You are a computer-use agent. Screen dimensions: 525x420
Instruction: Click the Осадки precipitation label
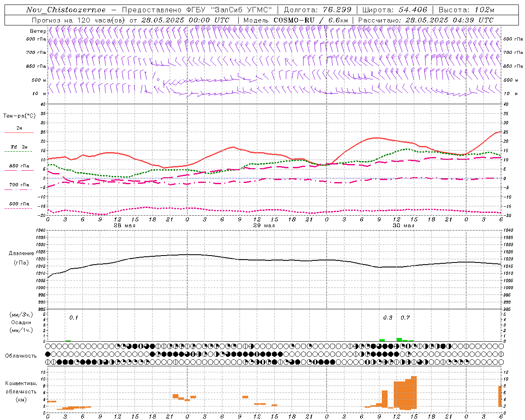point(21,322)
